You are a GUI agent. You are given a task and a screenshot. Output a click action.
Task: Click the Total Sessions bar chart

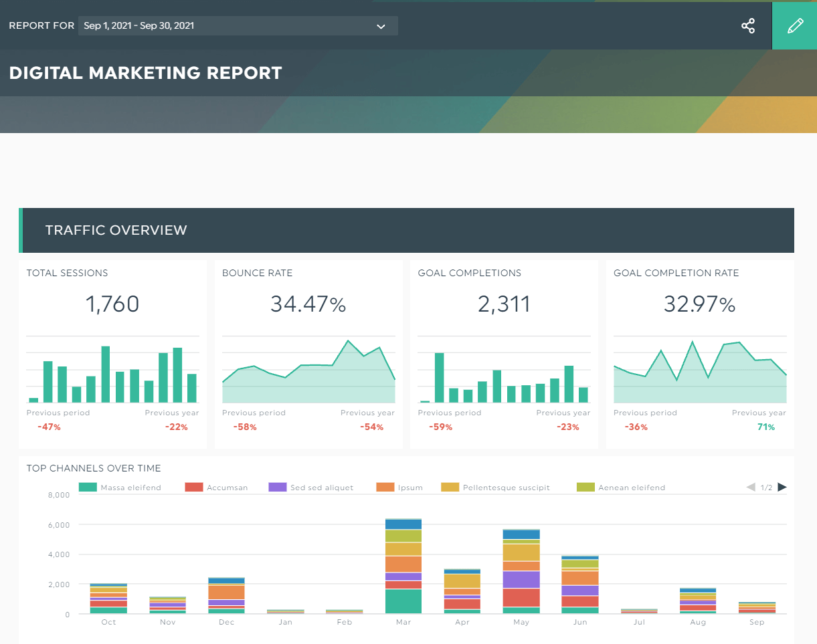click(112, 369)
